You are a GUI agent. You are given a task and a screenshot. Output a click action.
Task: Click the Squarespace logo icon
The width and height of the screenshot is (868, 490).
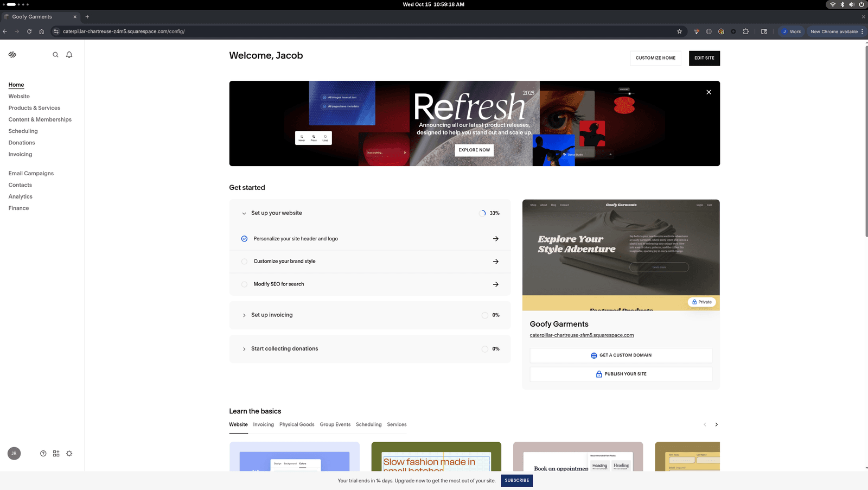[x=12, y=55]
